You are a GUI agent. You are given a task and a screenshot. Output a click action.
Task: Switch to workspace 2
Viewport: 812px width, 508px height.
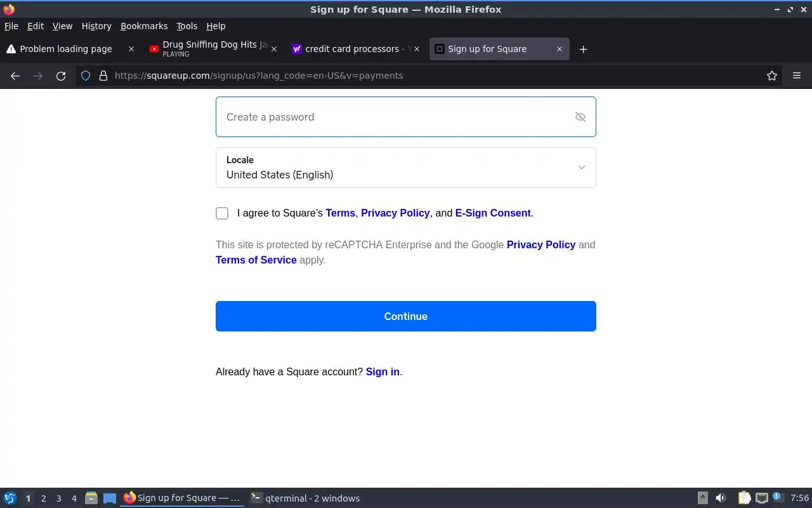[x=43, y=498]
